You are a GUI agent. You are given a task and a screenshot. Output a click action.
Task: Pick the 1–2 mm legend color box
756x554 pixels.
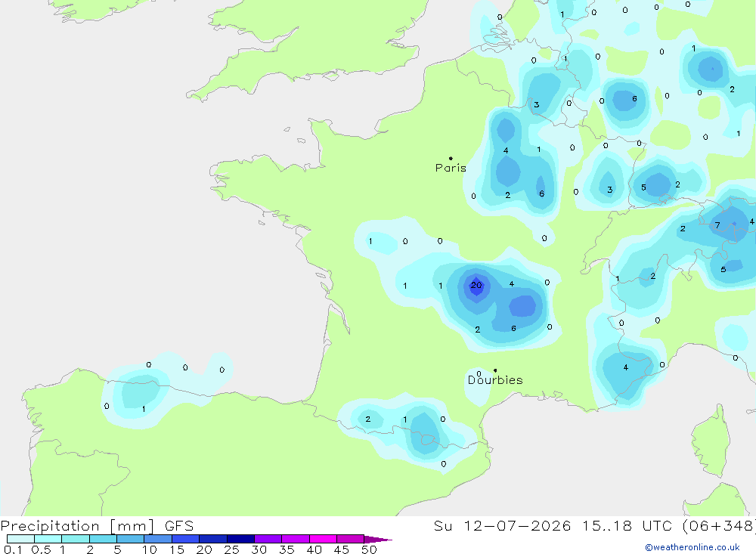[x=76, y=539]
